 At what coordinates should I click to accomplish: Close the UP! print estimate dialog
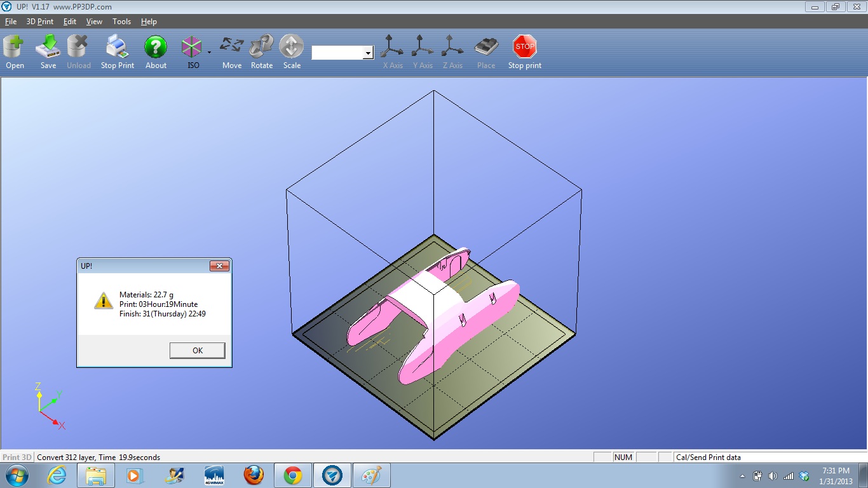click(x=219, y=266)
